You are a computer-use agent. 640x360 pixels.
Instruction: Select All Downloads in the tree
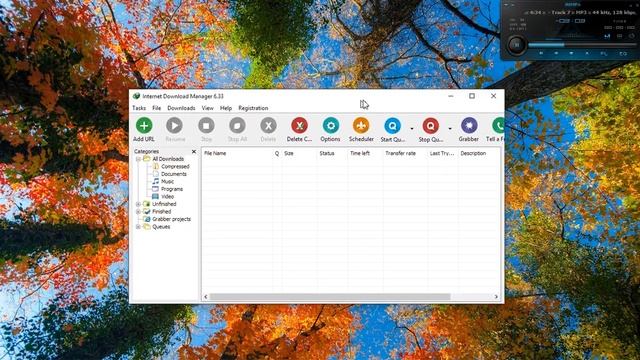click(x=168, y=159)
